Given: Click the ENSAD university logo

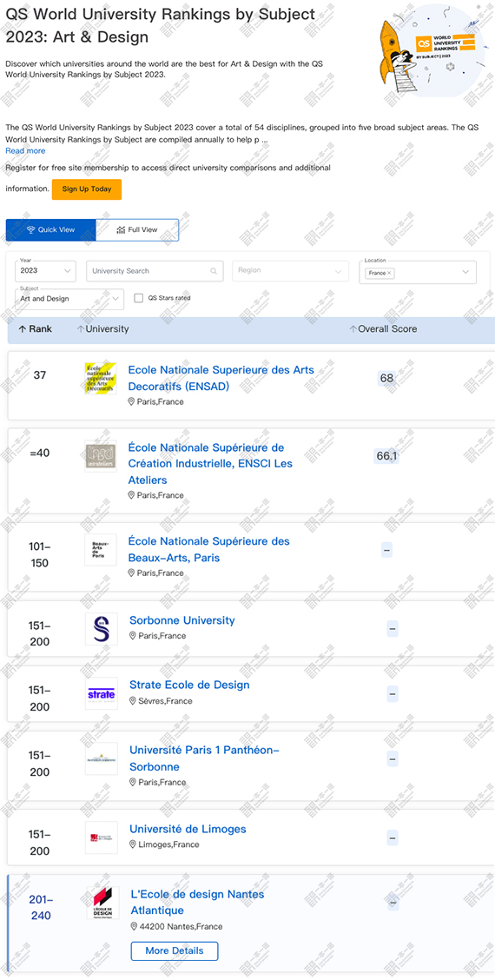Looking at the screenshot, I should [x=101, y=378].
